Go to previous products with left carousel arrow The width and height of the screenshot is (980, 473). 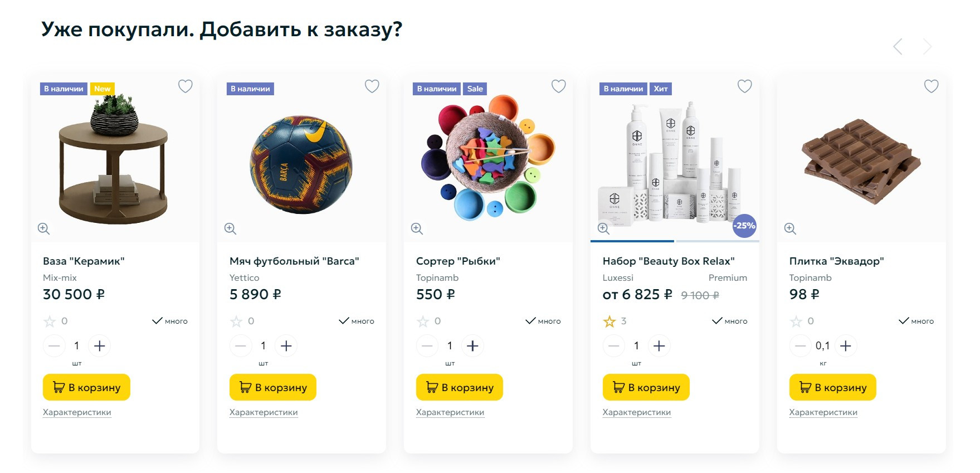point(898,47)
